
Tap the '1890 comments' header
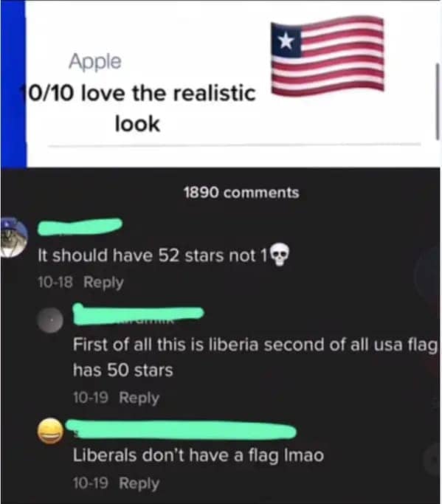coord(241,193)
